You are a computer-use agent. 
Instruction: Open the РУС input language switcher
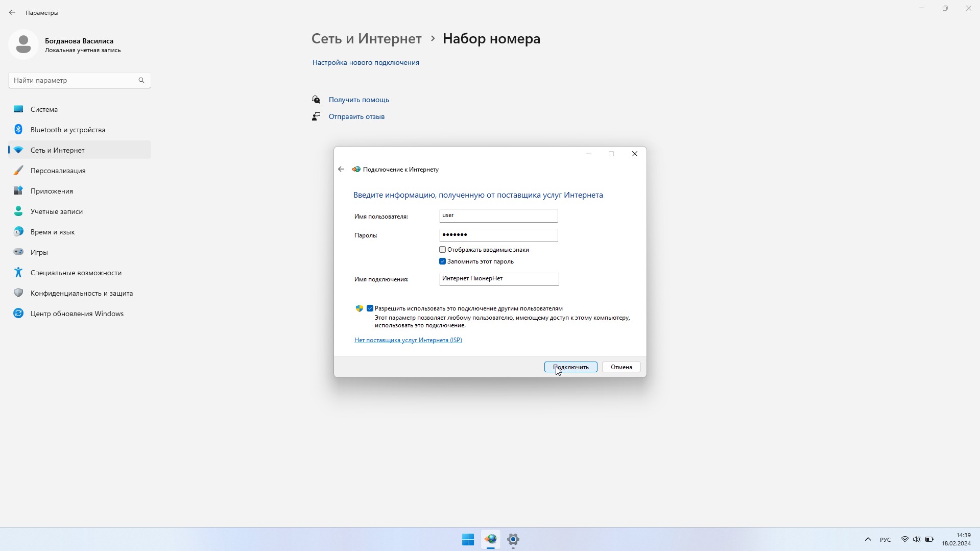(885, 540)
